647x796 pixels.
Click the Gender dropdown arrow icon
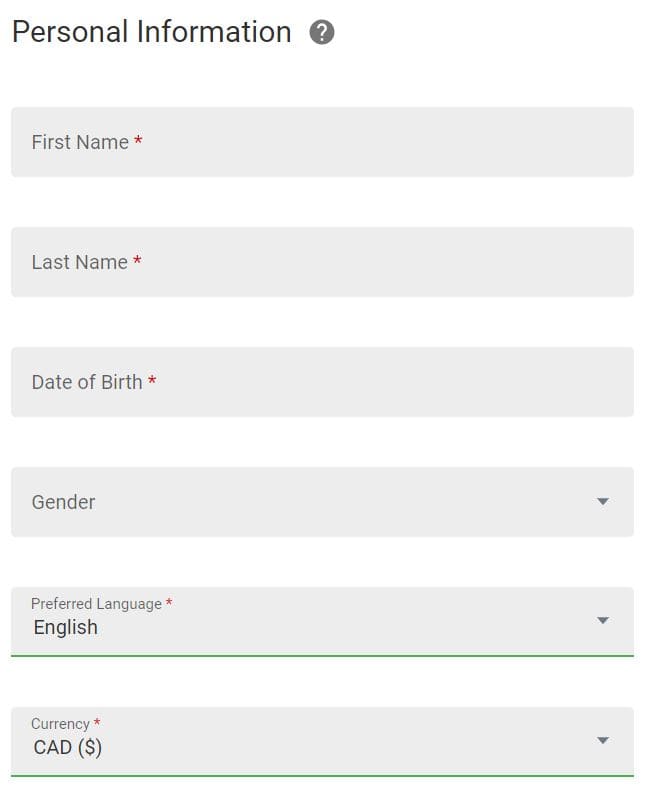coord(603,502)
